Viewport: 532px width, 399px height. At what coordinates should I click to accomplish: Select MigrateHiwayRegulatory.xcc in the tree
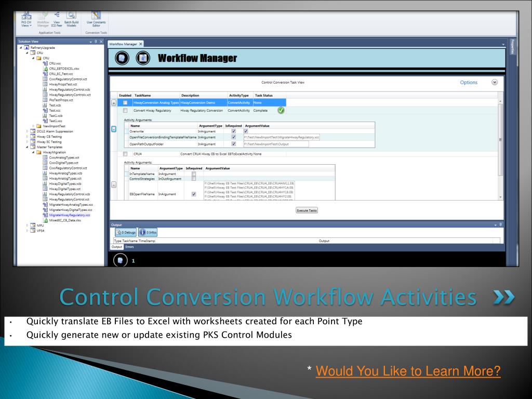[x=70, y=215]
